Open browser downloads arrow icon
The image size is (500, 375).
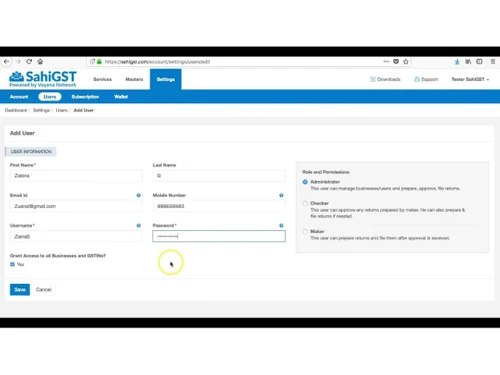(457, 62)
